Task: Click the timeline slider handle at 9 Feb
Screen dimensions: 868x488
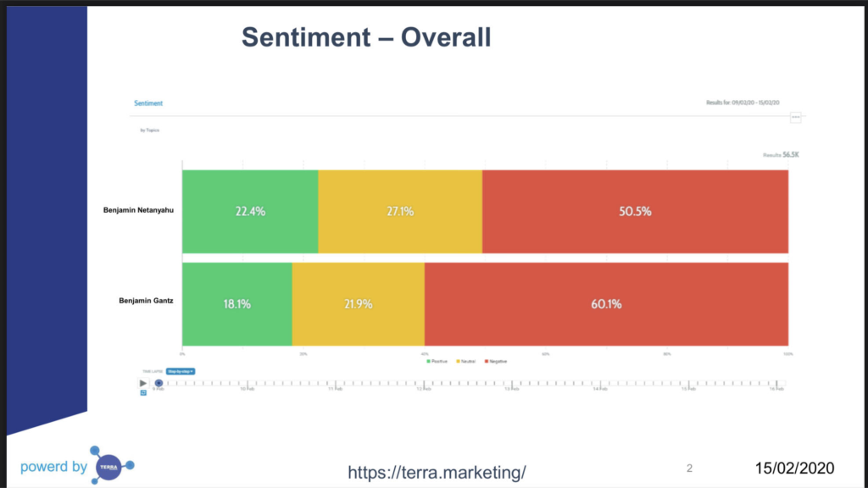Action: click(159, 383)
